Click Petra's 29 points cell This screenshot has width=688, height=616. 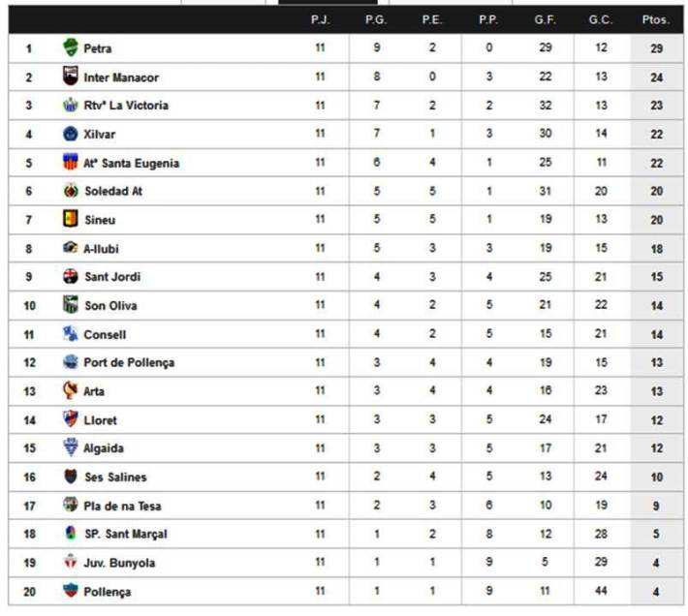click(656, 47)
